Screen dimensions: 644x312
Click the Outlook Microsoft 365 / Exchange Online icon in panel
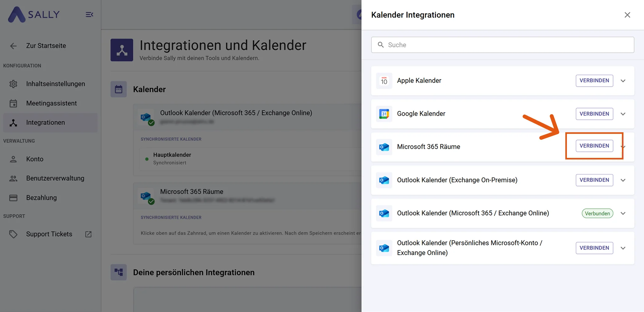click(384, 213)
